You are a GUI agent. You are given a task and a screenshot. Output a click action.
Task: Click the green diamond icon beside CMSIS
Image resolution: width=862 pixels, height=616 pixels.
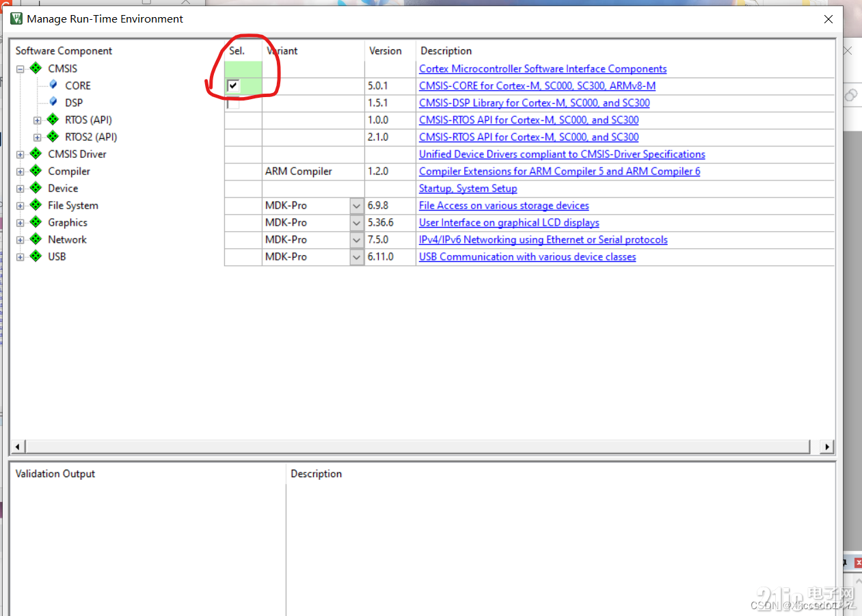pyautogui.click(x=36, y=68)
